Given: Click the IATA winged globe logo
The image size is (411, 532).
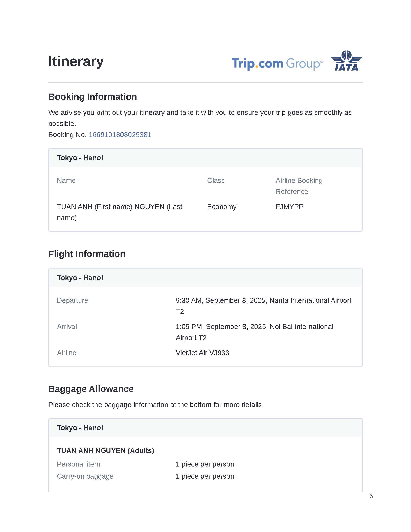Looking at the screenshot, I should tap(346, 61).
